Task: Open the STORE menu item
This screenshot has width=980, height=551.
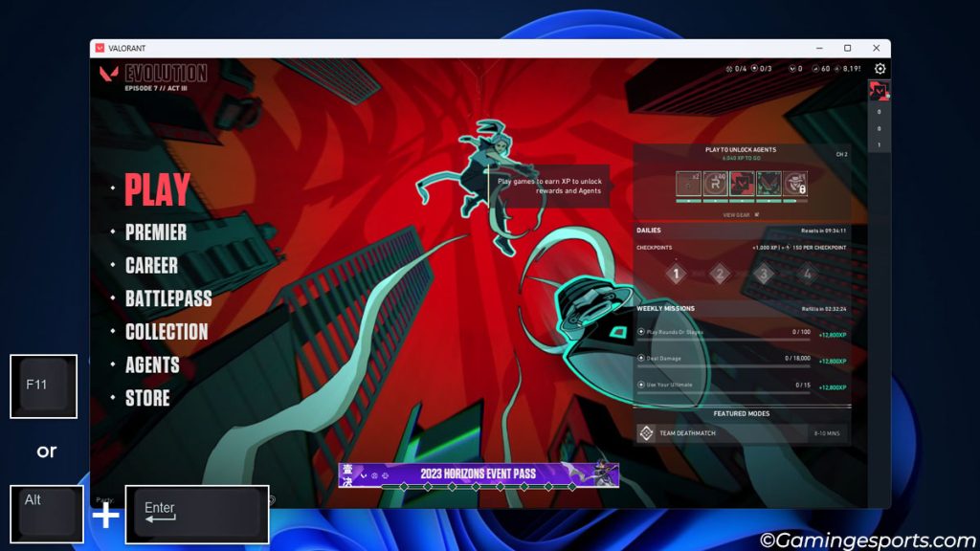Action: click(147, 398)
